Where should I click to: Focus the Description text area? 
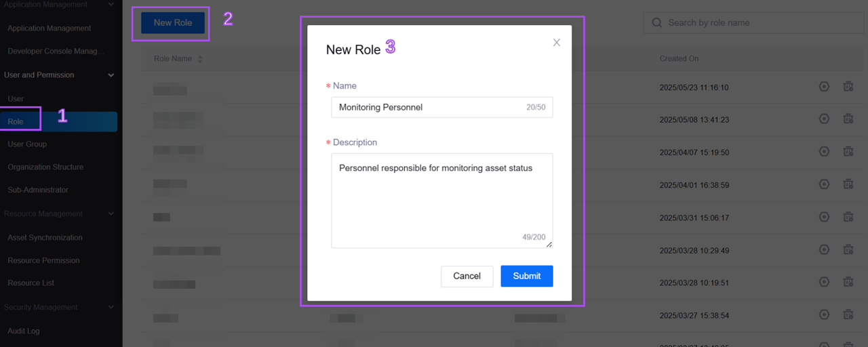(441, 200)
